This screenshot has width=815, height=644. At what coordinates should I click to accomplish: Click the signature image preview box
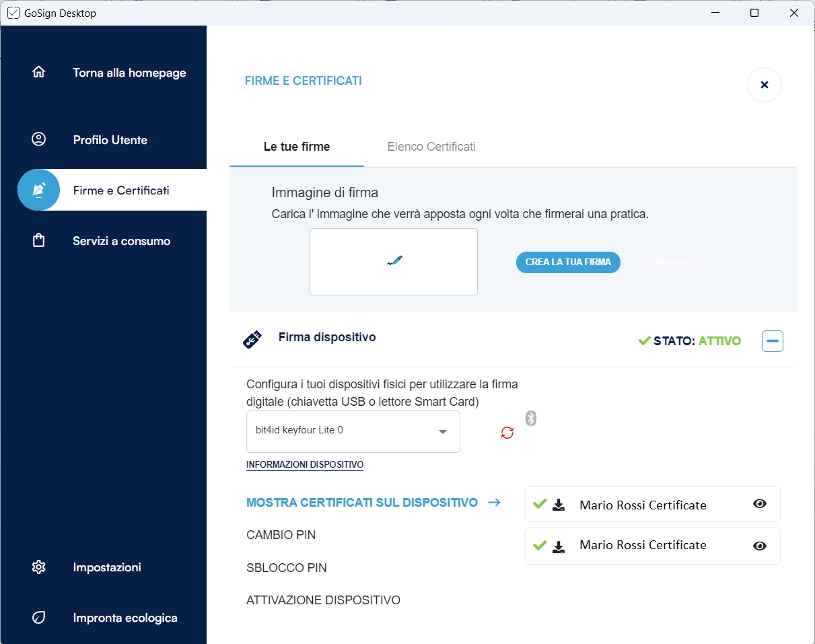pos(394,262)
